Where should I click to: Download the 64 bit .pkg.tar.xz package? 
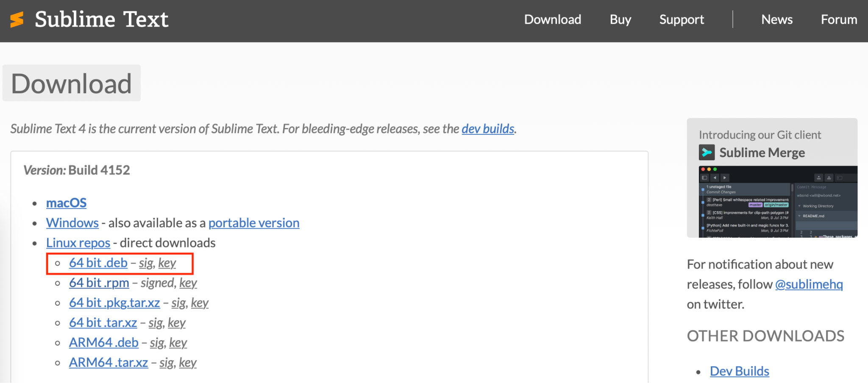pos(114,303)
